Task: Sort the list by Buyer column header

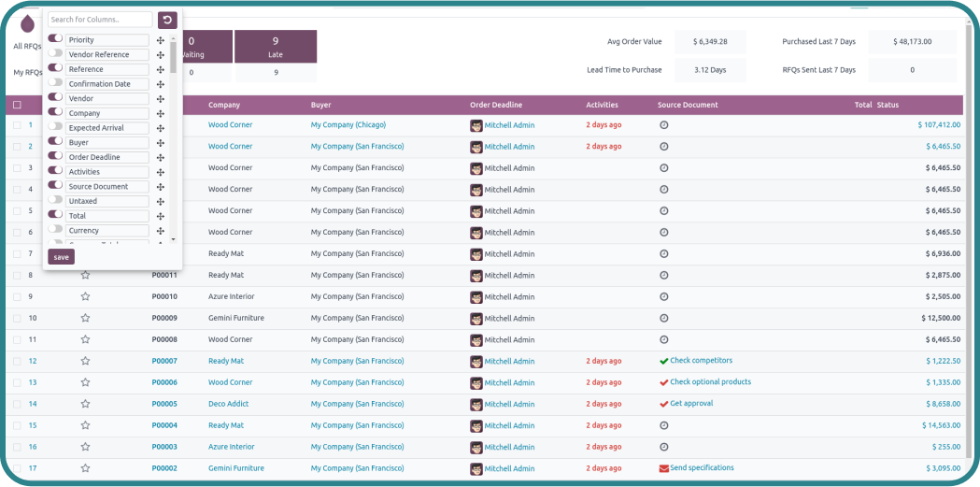Action: coord(320,105)
